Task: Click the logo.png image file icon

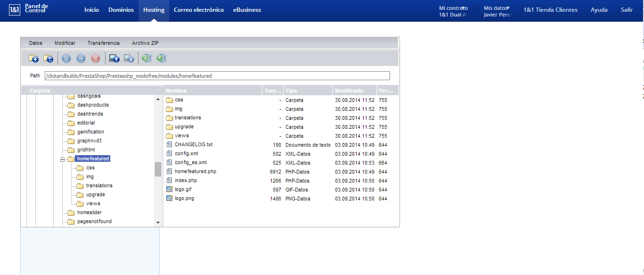Action: pyautogui.click(x=170, y=198)
